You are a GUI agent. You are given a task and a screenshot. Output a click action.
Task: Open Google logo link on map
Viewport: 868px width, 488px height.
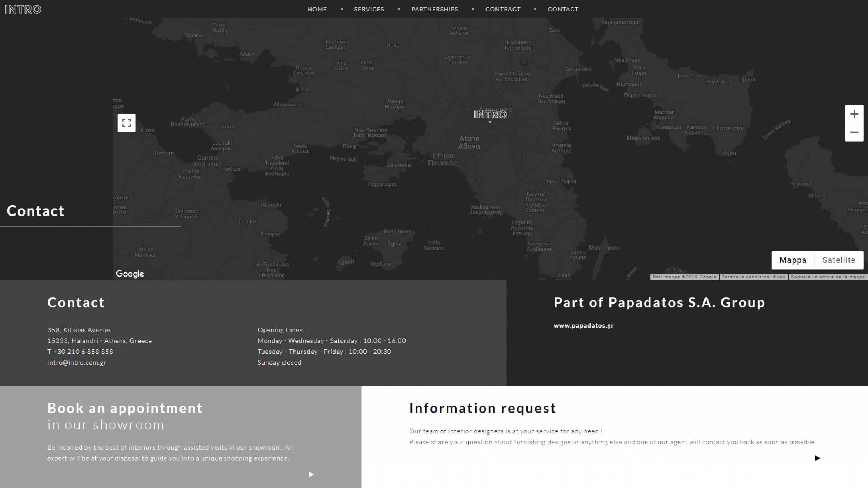(129, 274)
